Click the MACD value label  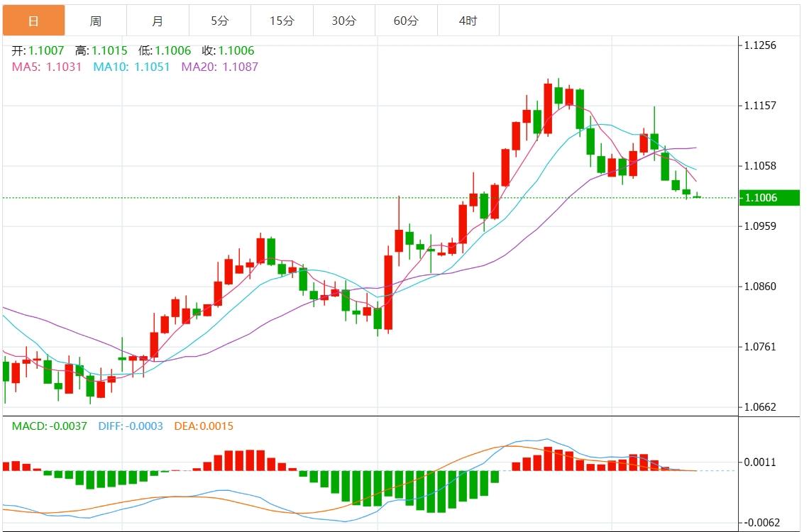50,426
